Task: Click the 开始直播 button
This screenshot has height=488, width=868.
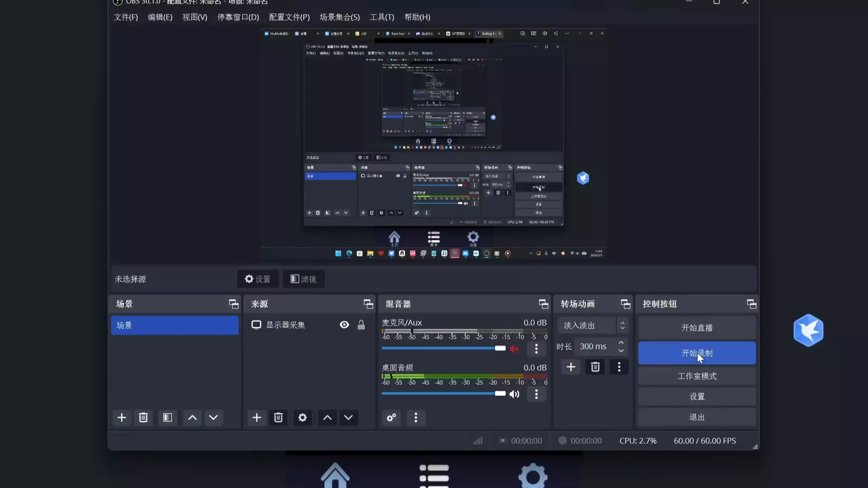Action: point(697,328)
